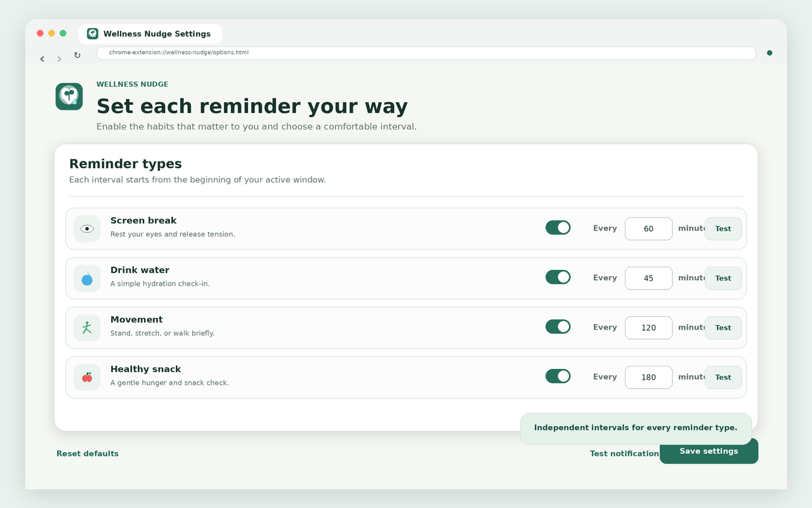Test the Screen break reminder
The image size is (812, 508).
tap(723, 229)
